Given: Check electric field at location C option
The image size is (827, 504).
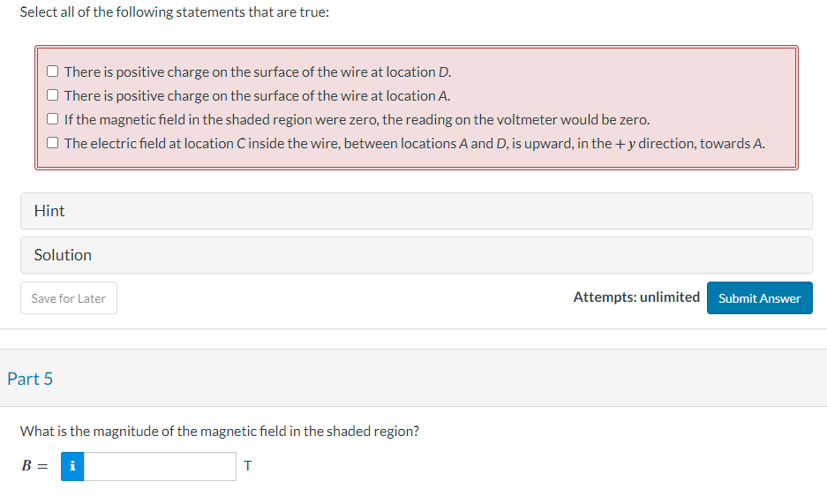Looking at the screenshot, I should point(52,142).
